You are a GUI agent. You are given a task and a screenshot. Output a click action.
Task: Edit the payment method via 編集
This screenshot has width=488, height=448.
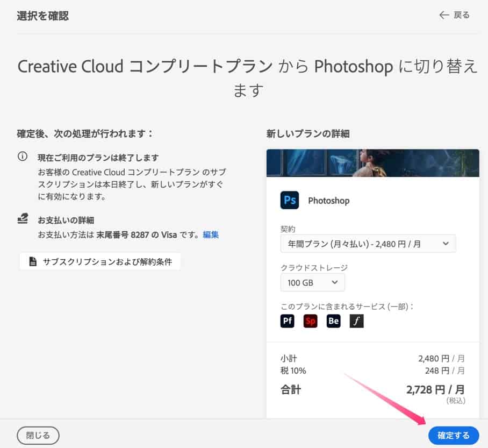[211, 234]
